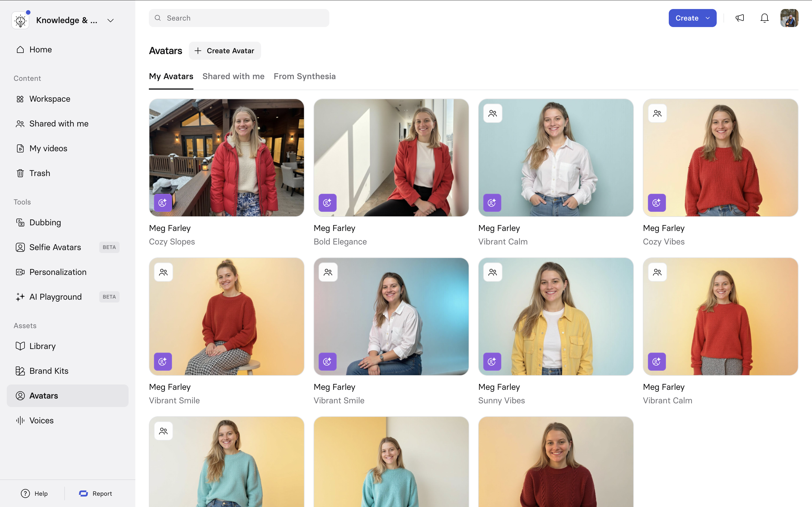Image resolution: width=812 pixels, height=507 pixels.
Task: Open the user profile picture menu
Action: 789,18
